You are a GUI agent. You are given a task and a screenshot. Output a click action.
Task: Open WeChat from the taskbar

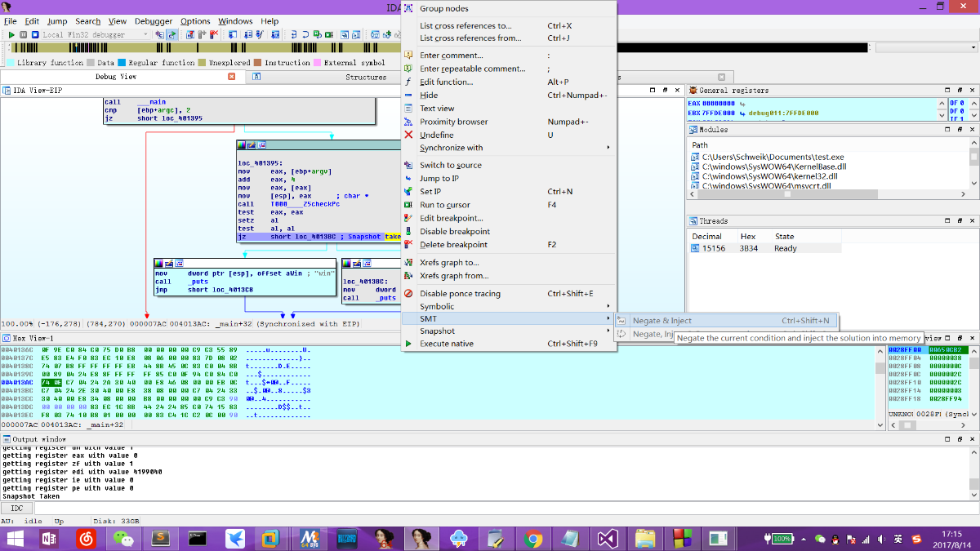(x=124, y=539)
